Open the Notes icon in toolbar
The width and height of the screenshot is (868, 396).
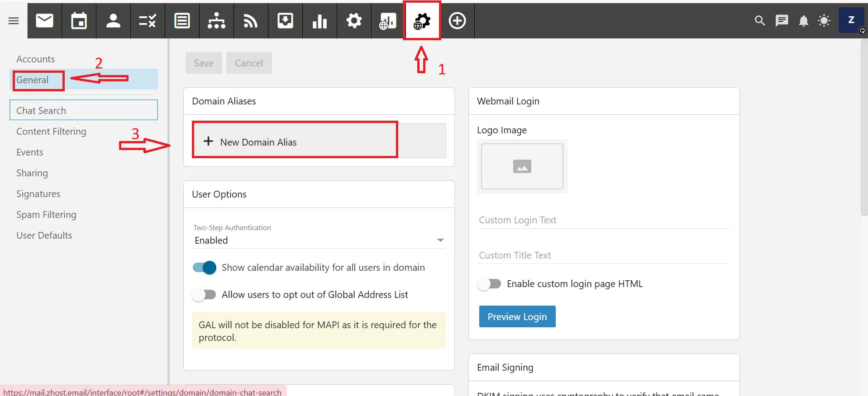point(182,21)
